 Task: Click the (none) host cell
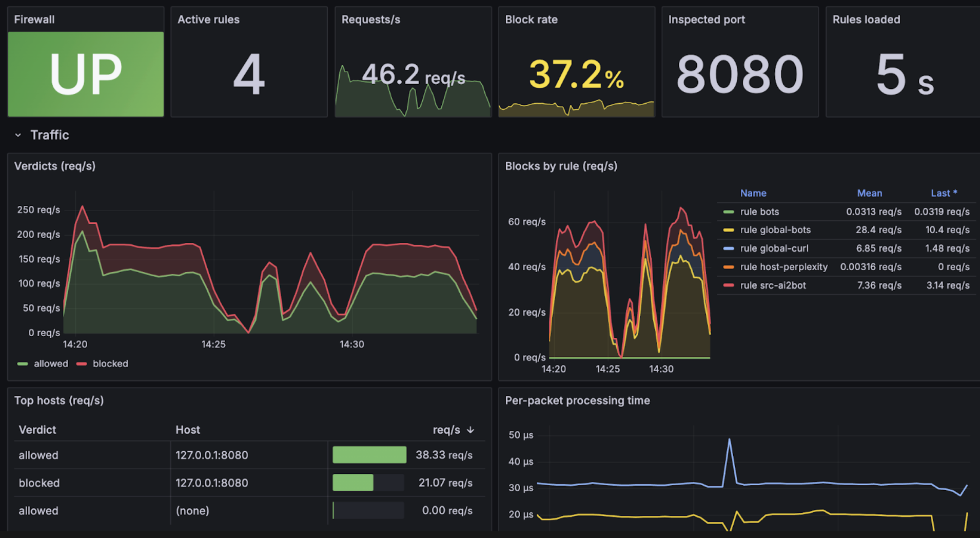[192, 510]
